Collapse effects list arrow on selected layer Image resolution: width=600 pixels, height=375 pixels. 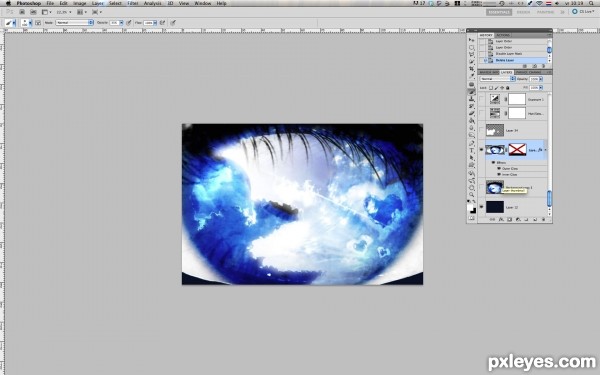(x=545, y=150)
